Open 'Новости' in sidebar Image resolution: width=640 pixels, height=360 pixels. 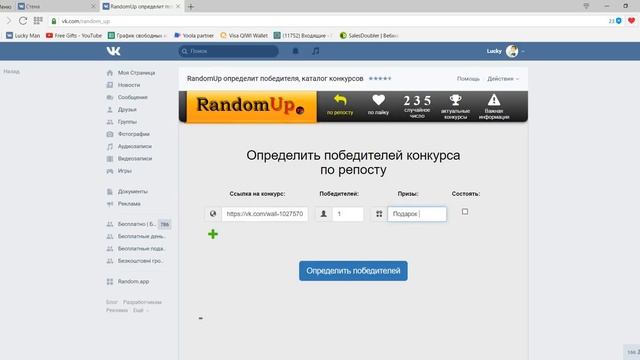[x=129, y=85]
